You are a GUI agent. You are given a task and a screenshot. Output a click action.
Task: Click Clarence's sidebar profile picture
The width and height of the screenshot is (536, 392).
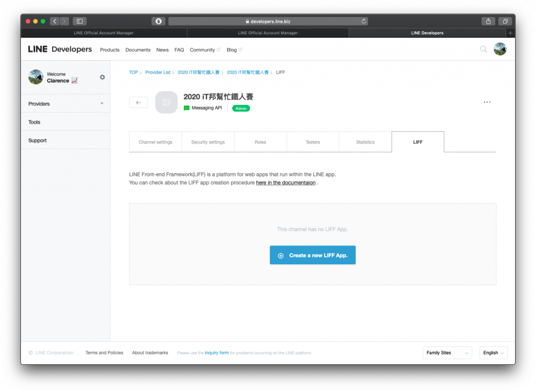(x=36, y=77)
